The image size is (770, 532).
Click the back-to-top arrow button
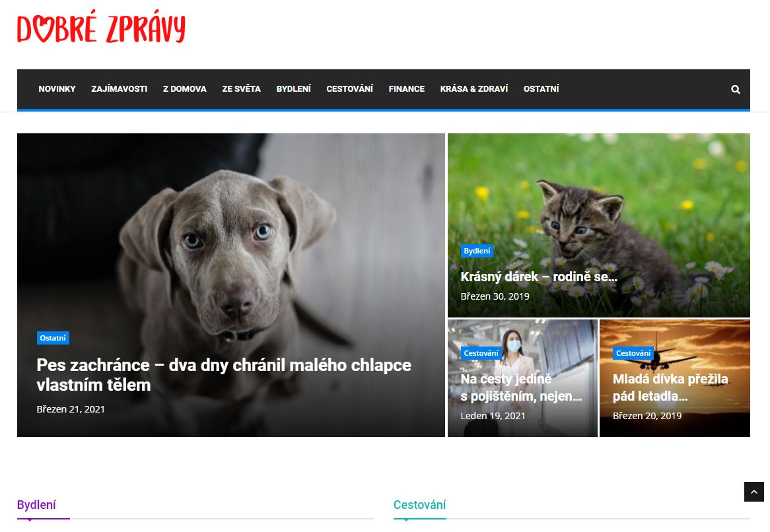[x=753, y=491]
